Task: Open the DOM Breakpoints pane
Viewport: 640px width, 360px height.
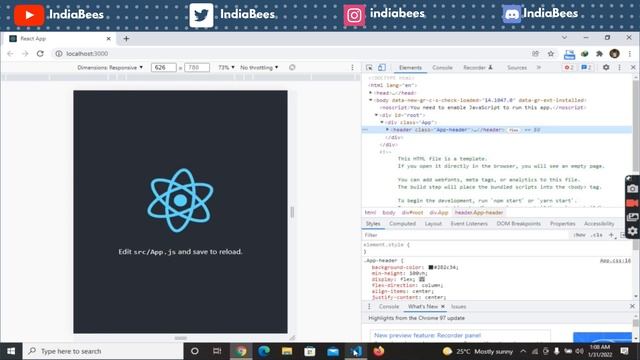Action: [518, 224]
